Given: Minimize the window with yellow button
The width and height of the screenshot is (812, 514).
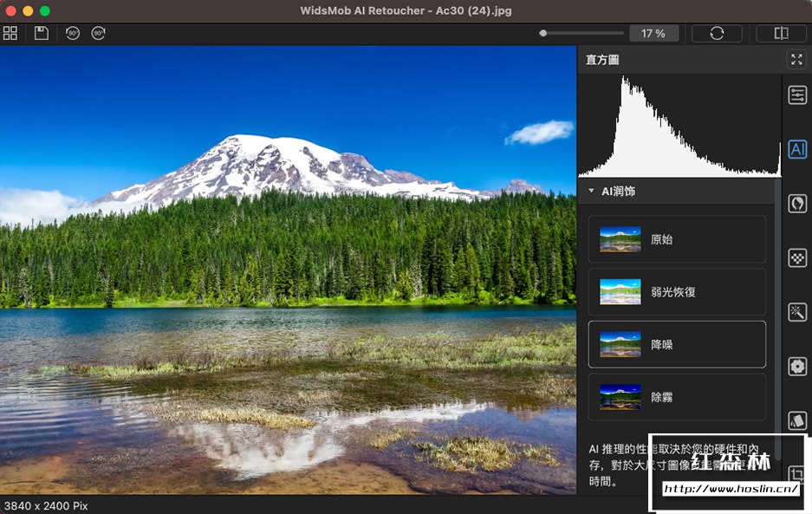Looking at the screenshot, I should (x=28, y=10).
